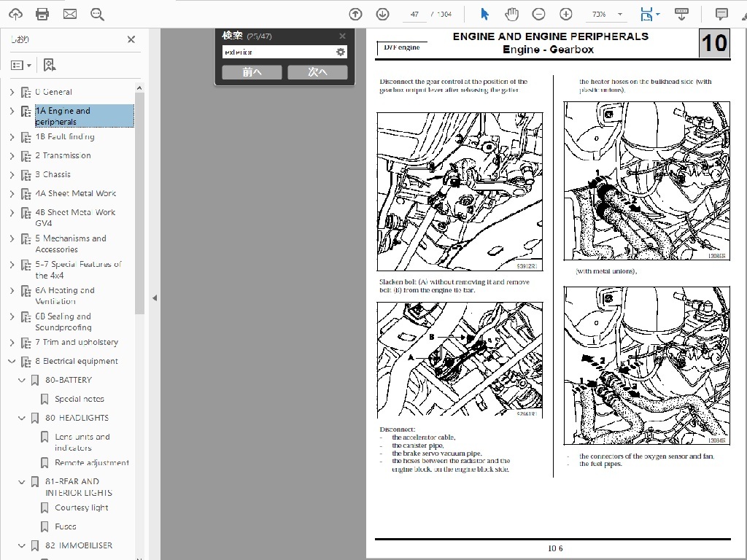Open the 'Courtesy light' bookmark
The width and height of the screenshot is (747, 560).
coord(82,507)
